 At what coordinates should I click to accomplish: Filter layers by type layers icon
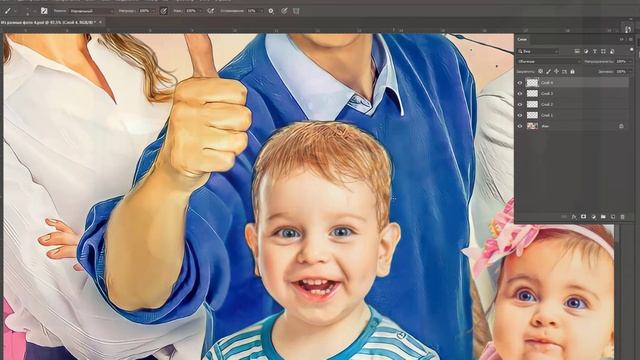[595, 51]
